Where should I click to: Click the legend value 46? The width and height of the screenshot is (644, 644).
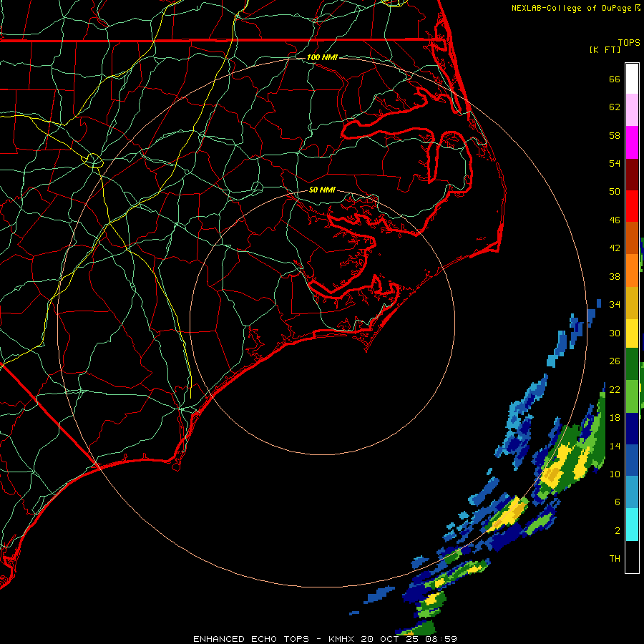(615, 220)
